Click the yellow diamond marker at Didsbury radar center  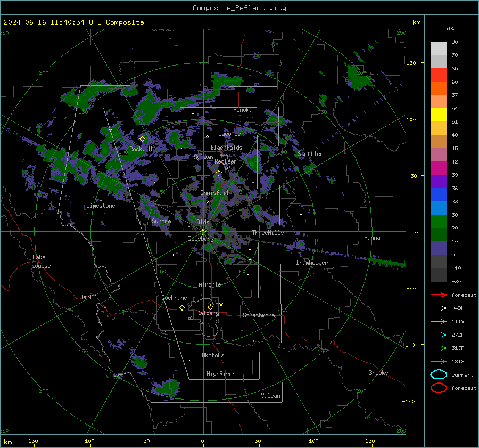pos(203,232)
